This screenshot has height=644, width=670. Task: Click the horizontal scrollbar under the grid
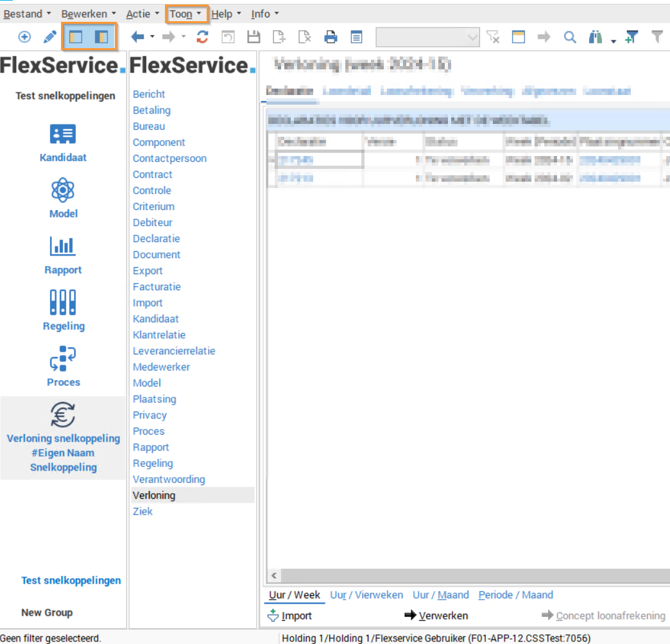click(468, 575)
